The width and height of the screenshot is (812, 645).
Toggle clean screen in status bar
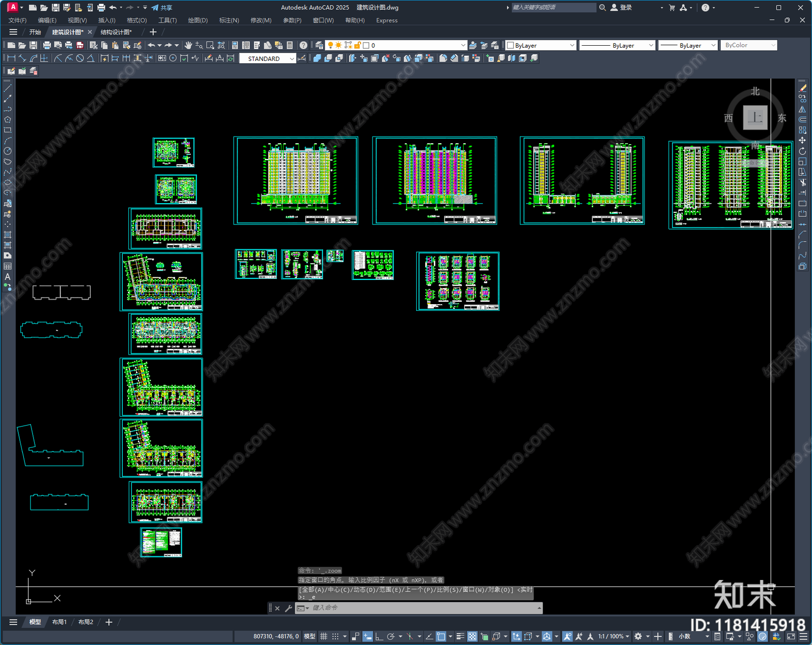click(791, 636)
